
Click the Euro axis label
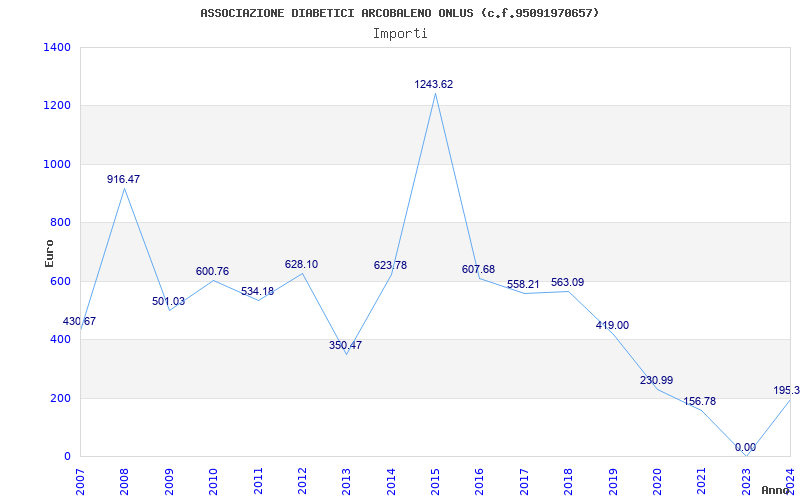click(49, 253)
